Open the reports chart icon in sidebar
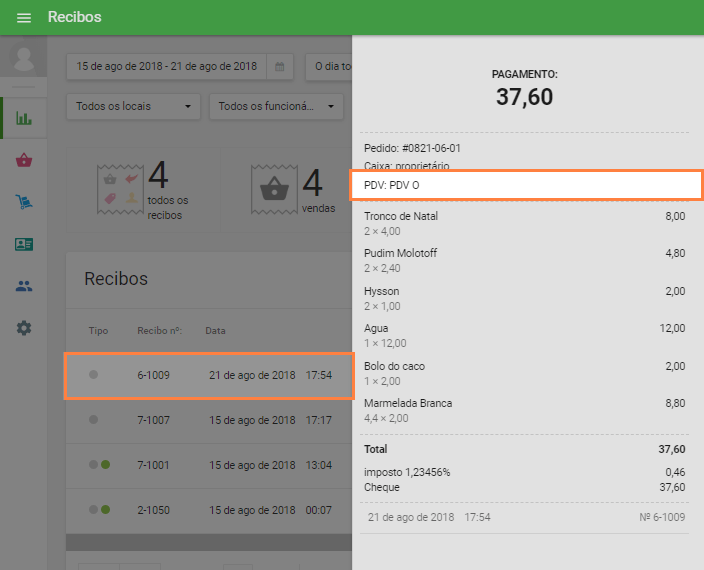Screen dimensions: 704x570 click(24, 118)
